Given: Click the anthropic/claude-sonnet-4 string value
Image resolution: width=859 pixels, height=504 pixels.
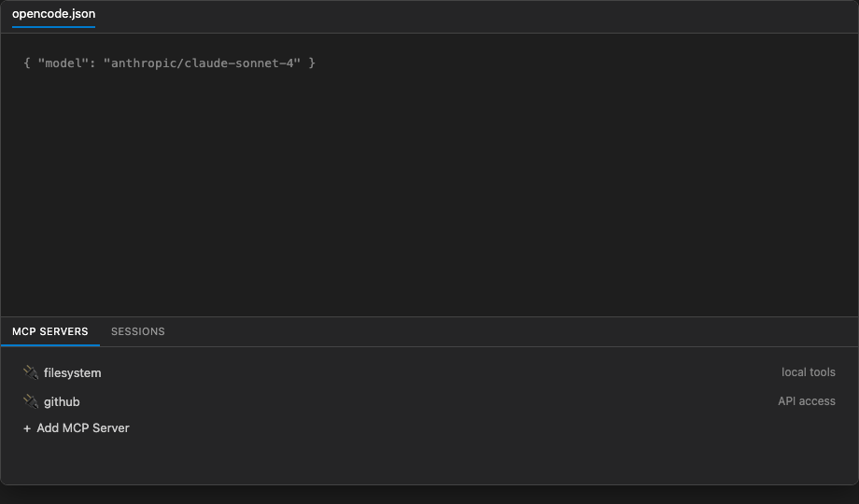Looking at the screenshot, I should 203,63.
